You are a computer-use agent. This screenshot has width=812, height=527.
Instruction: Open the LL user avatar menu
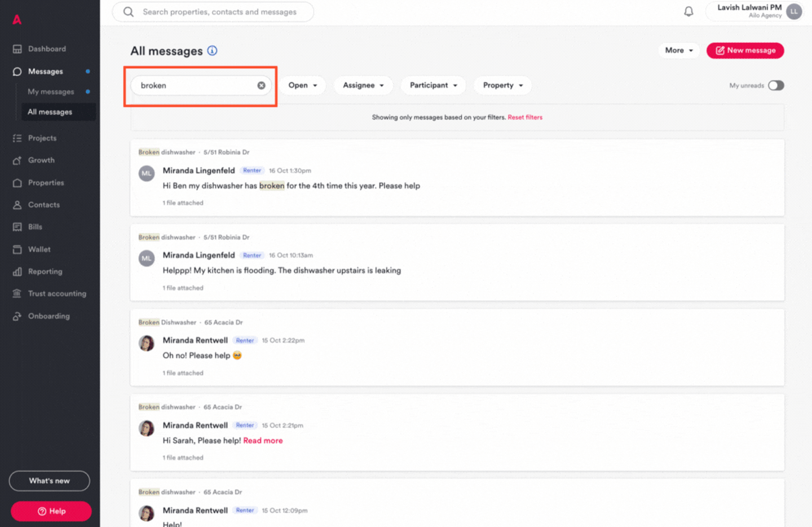tap(794, 11)
